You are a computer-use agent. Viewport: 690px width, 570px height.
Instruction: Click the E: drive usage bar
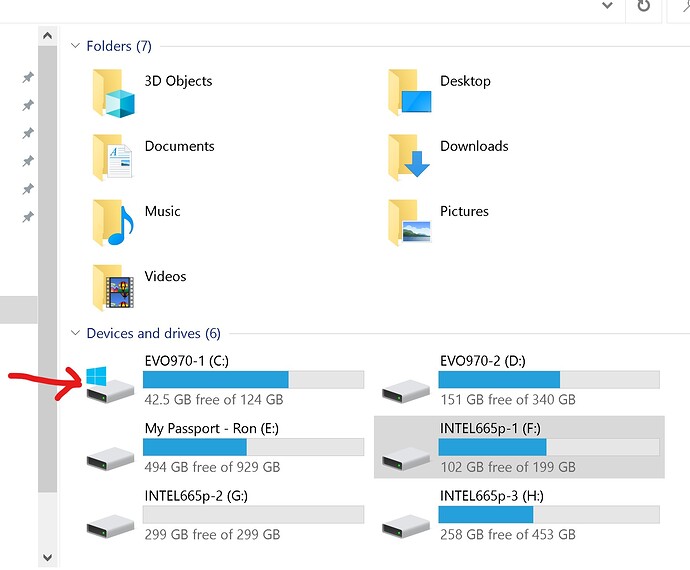(253, 447)
